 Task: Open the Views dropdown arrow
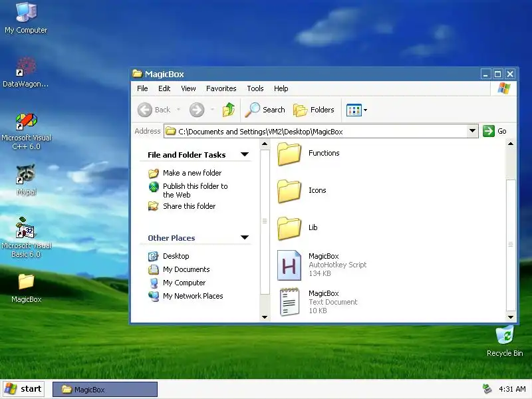365,110
